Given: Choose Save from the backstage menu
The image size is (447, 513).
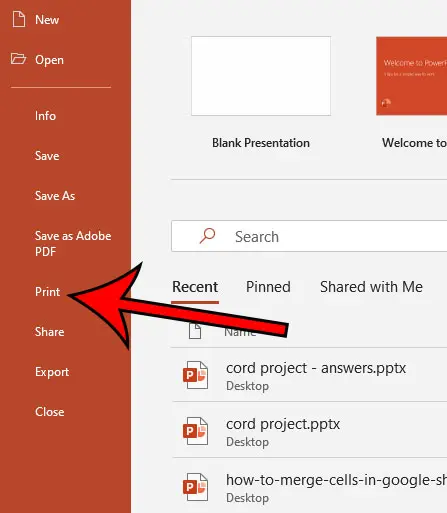Looking at the screenshot, I should click(47, 156).
